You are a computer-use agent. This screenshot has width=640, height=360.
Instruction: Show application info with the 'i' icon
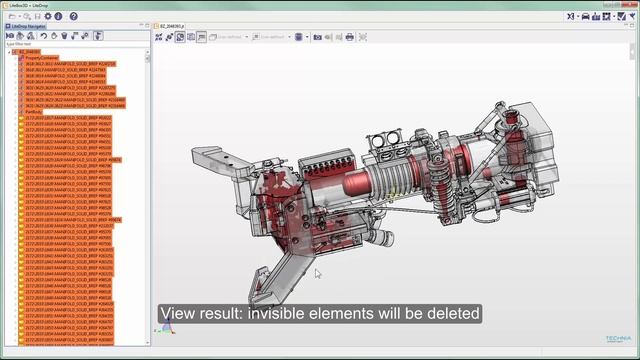[58, 16]
